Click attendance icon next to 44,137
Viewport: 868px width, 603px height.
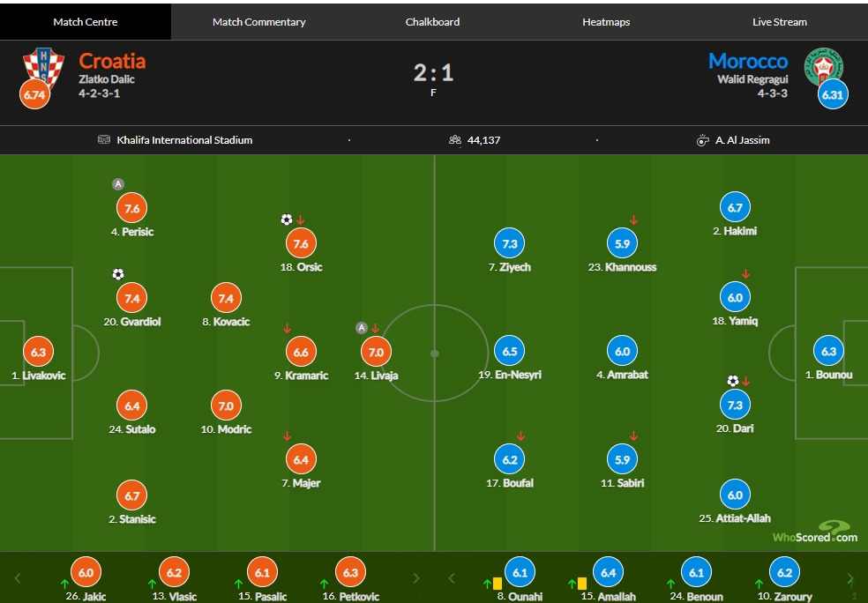pyautogui.click(x=455, y=140)
